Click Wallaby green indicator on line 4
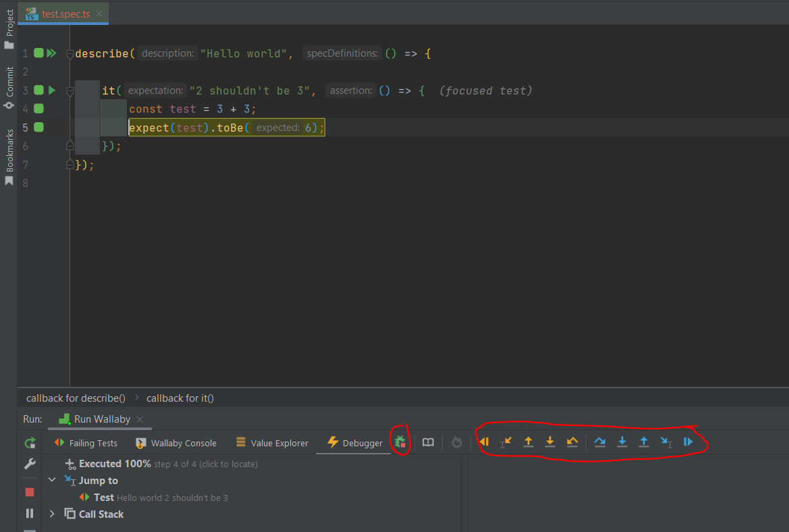Screen dimensions: 789x532 coord(38,109)
